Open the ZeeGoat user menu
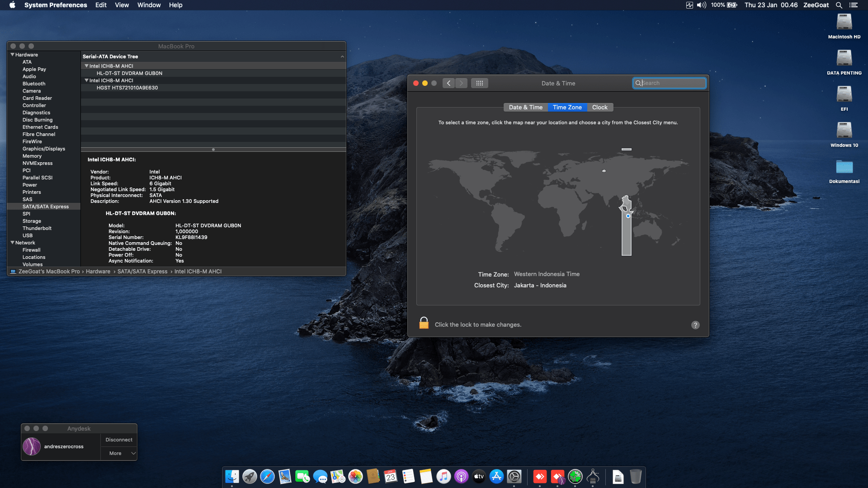The image size is (868, 488). pyautogui.click(x=816, y=5)
